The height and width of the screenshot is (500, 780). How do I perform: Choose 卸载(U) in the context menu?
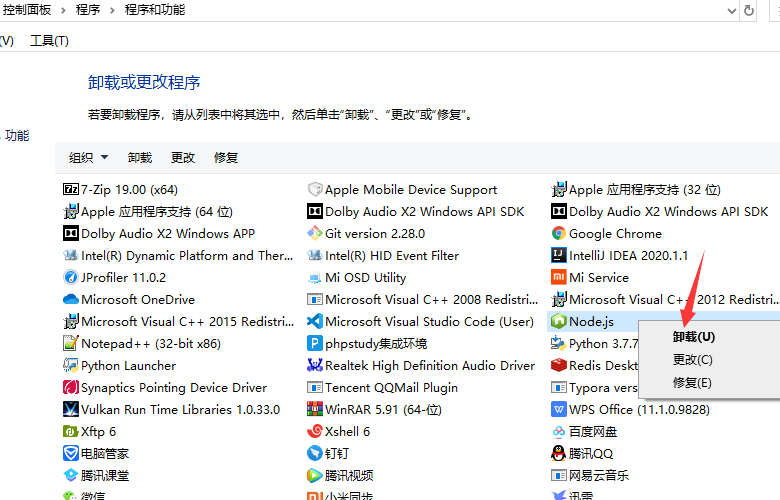point(693,337)
